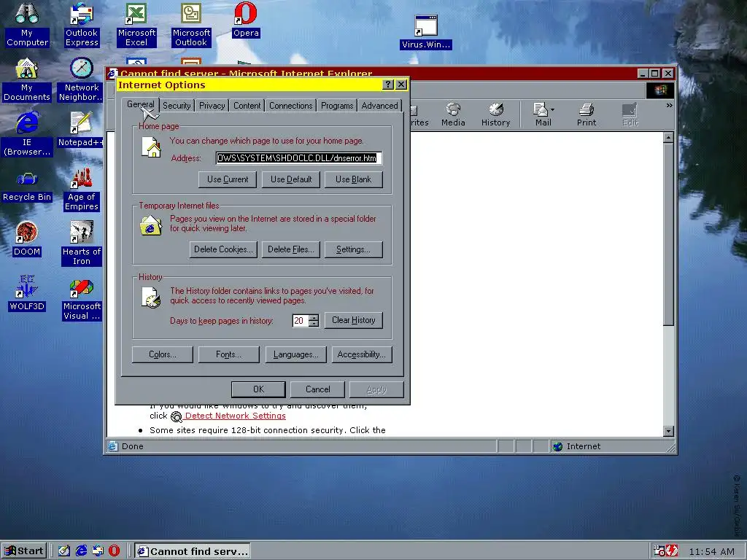This screenshot has height=560, width=747.
Task: Select the Virus.Win... desktop shortcut
Action: point(425,32)
